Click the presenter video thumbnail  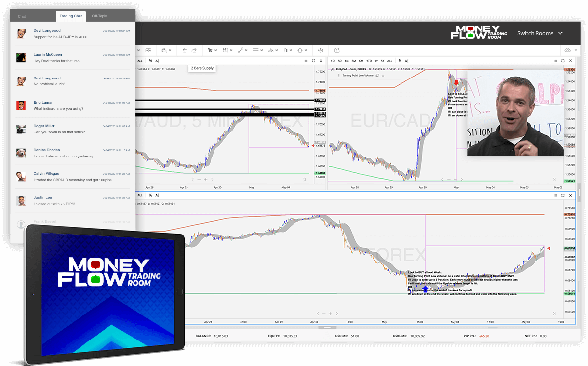click(x=516, y=113)
